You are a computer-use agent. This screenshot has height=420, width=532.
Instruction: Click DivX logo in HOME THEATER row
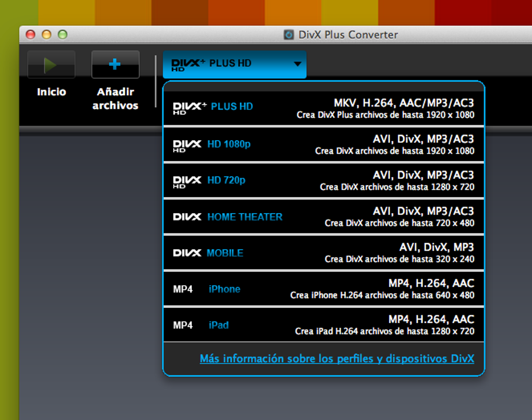[187, 217]
